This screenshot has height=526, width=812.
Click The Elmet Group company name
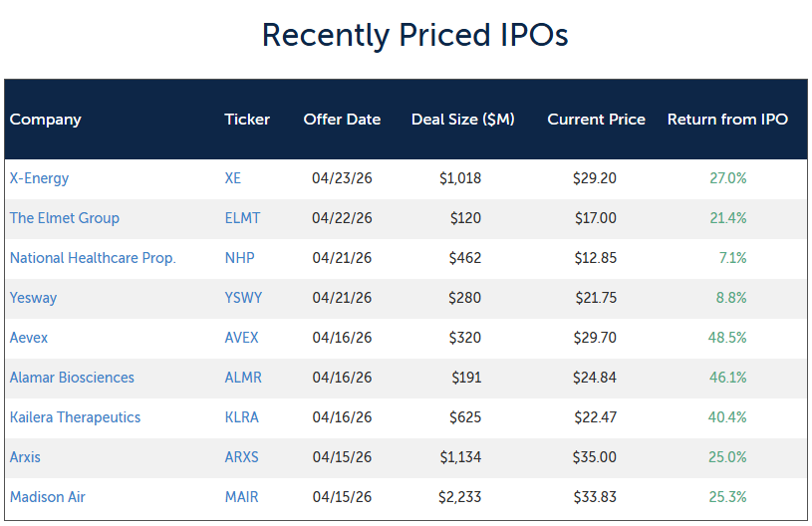[64, 218]
